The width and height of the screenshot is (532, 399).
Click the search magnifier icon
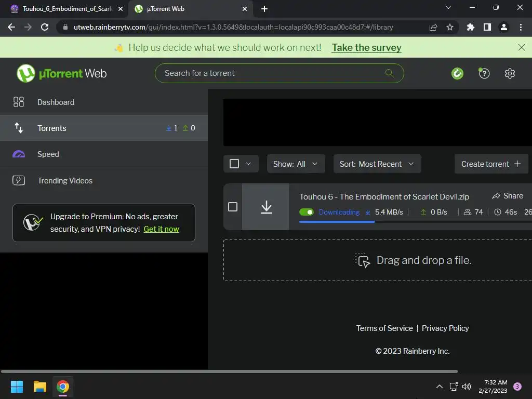coord(390,73)
